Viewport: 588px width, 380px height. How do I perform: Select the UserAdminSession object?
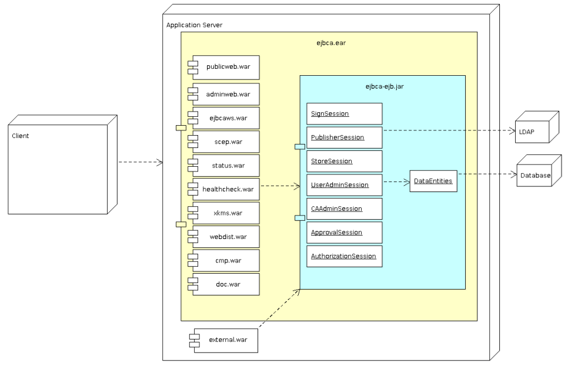click(x=344, y=185)
